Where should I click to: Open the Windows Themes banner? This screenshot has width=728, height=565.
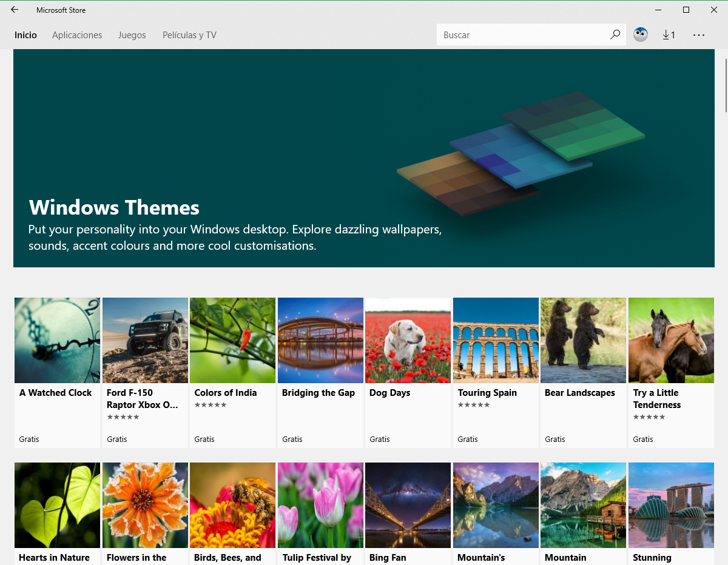tap(364, 158)
